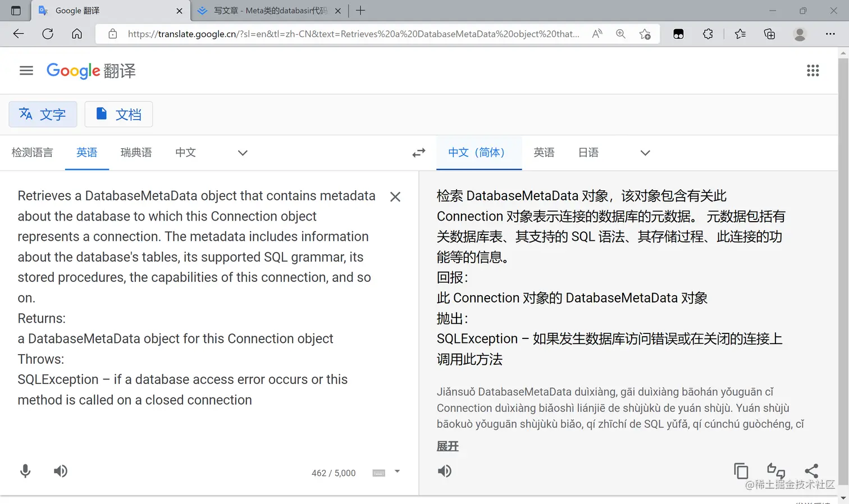Switch to the 写文章 Meta类 tab
The image size is (849, 504).
point(268,11)
